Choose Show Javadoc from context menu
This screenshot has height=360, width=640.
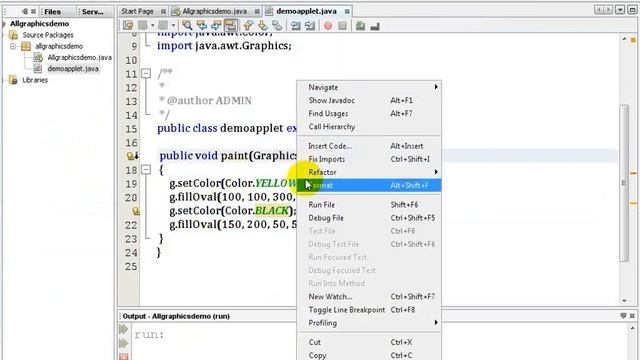tap(369, 100)
